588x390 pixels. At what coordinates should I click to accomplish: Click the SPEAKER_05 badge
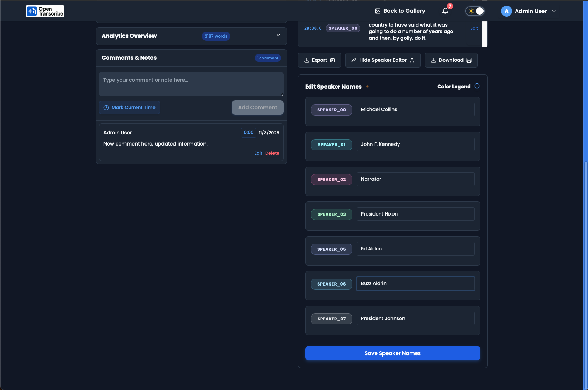click(331, 249)
